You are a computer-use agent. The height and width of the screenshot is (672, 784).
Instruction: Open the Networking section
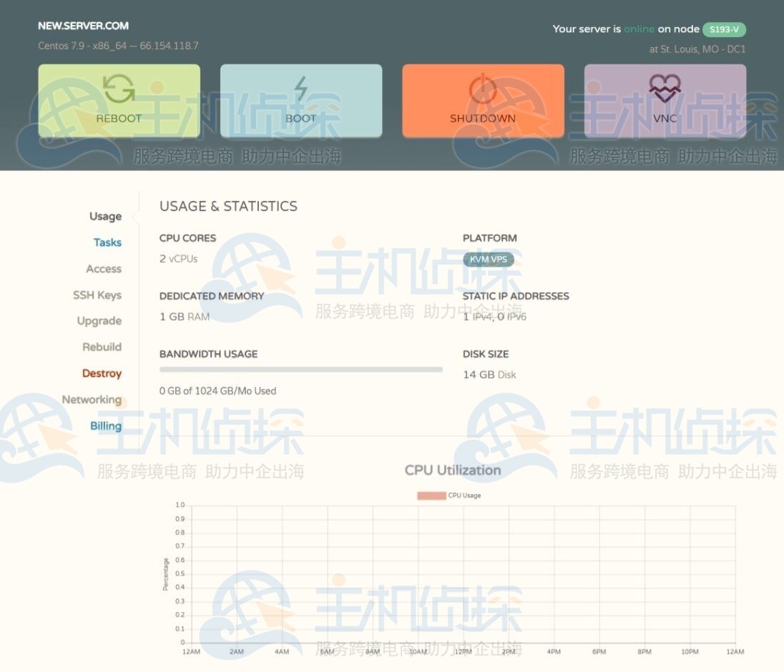click(92, 400)
